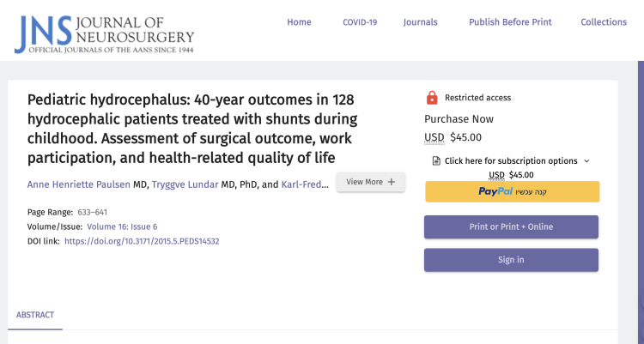Viewport: 644px width, 344px height.
Task: Click the red restricted access lock icon
Action: click(432, 98)
